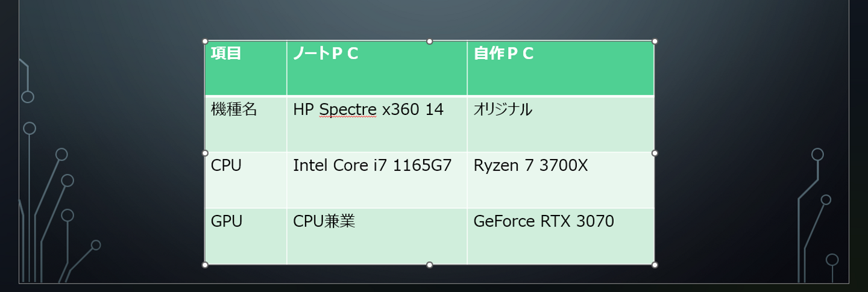Image resolution: width=868 pixels, height=292 pixels.
Task: Select the GPU row label cell
Action: [x=227, y=222]
